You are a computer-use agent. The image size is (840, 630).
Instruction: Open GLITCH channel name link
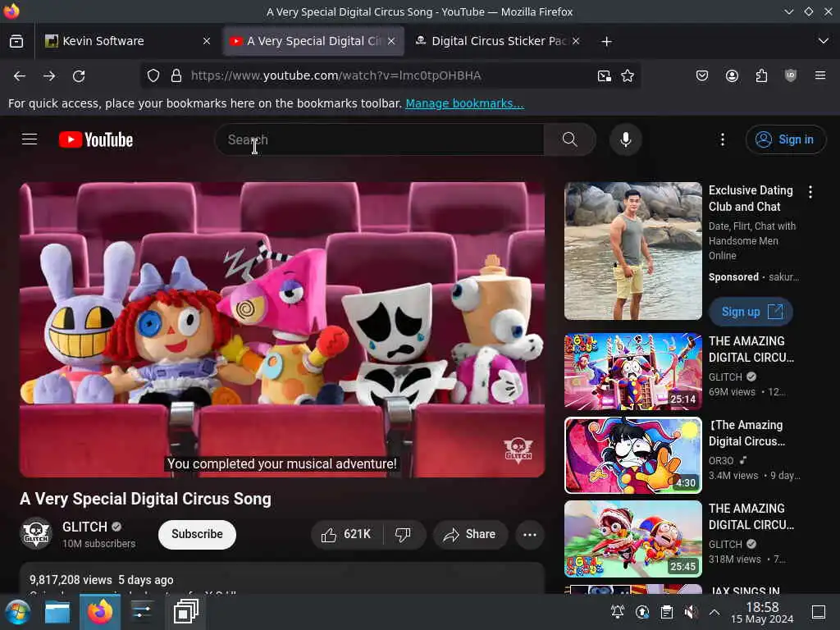(x=84, y=527)
